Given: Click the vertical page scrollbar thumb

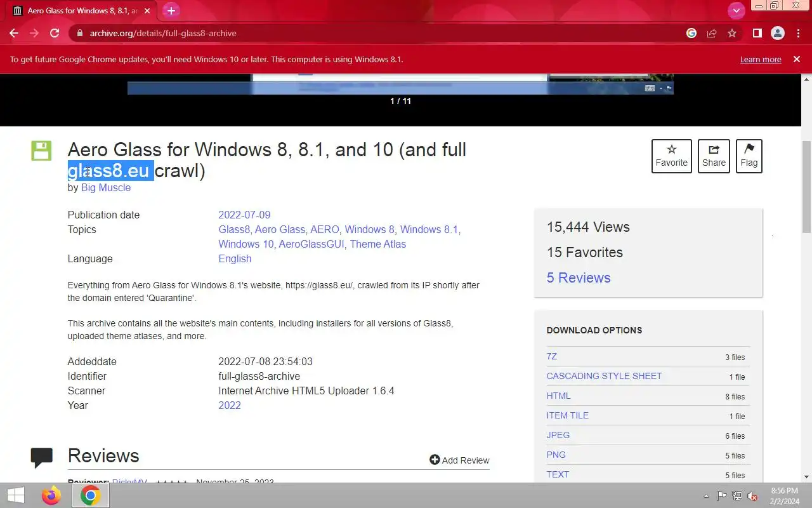Looking at the screenshot, I should pyautogui.click(x=807, y=186).
